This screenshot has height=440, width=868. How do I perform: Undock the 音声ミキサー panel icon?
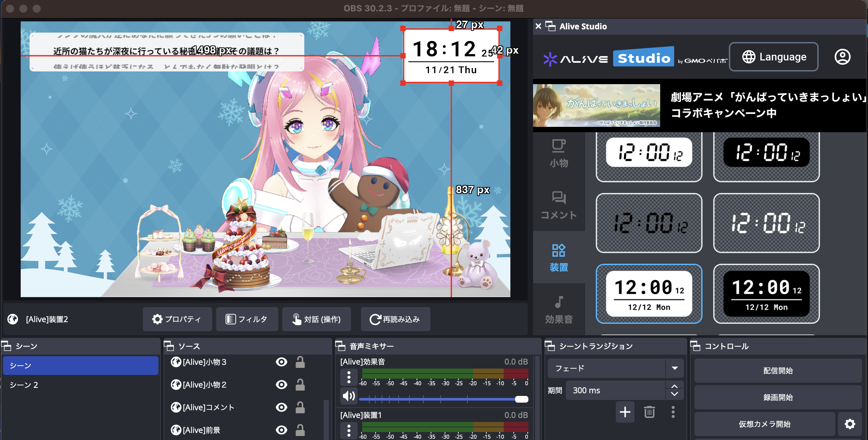click(340, 346)
